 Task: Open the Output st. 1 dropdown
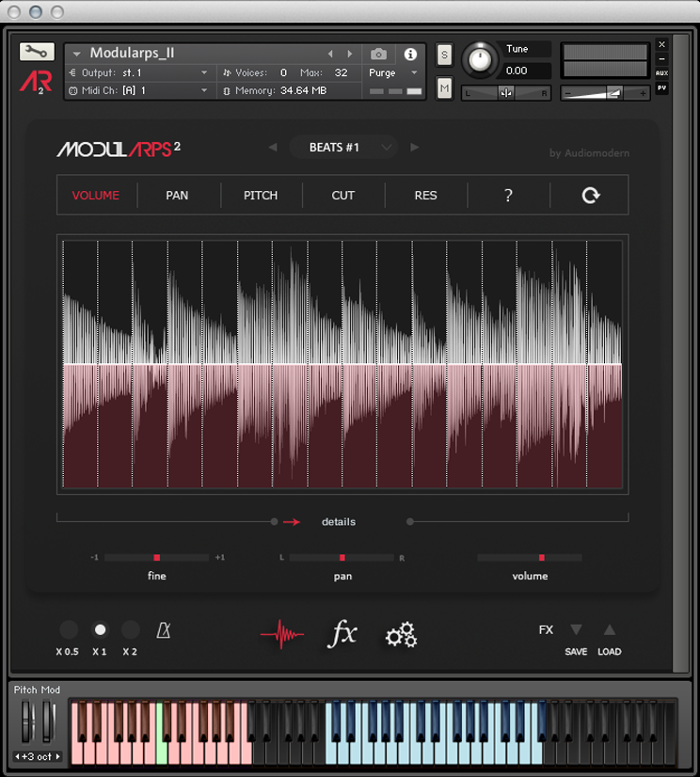pyautogui.click(x=204, y=72)
